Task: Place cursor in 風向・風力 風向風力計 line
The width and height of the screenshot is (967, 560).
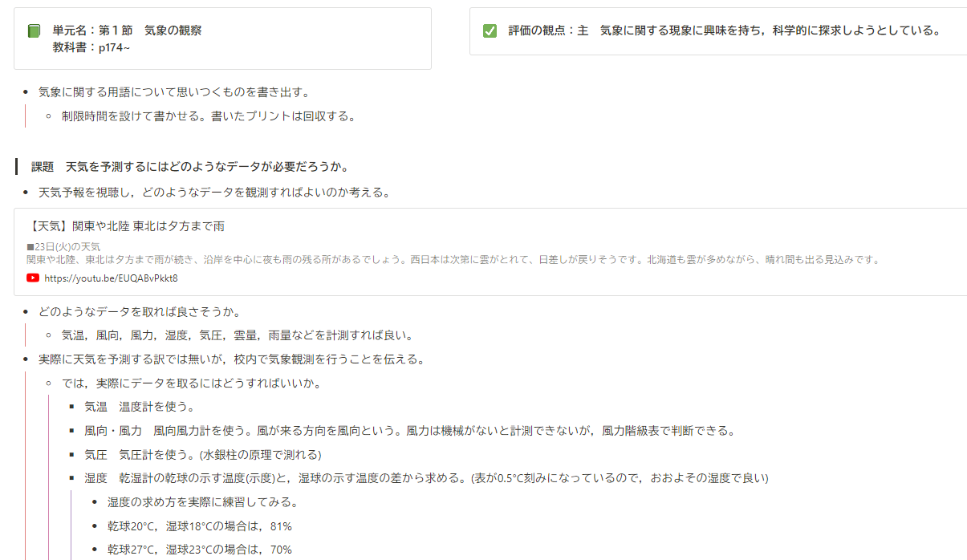Action: 409,431
